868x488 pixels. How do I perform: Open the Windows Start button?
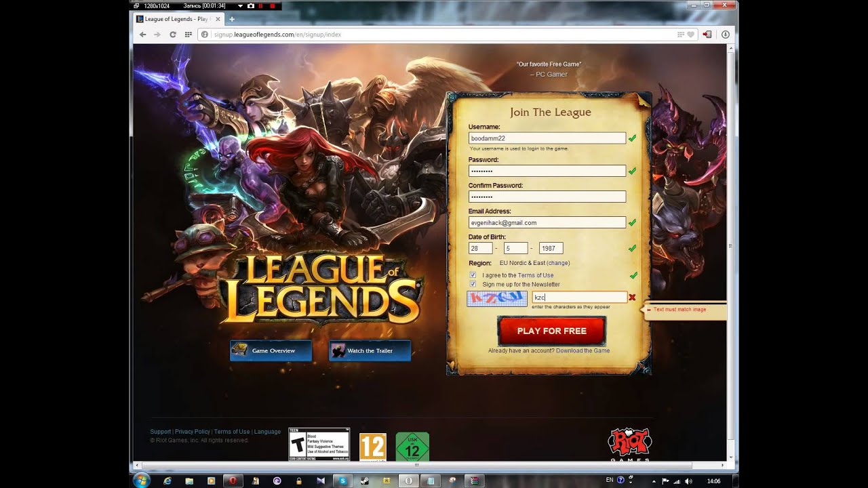[142, 481]
